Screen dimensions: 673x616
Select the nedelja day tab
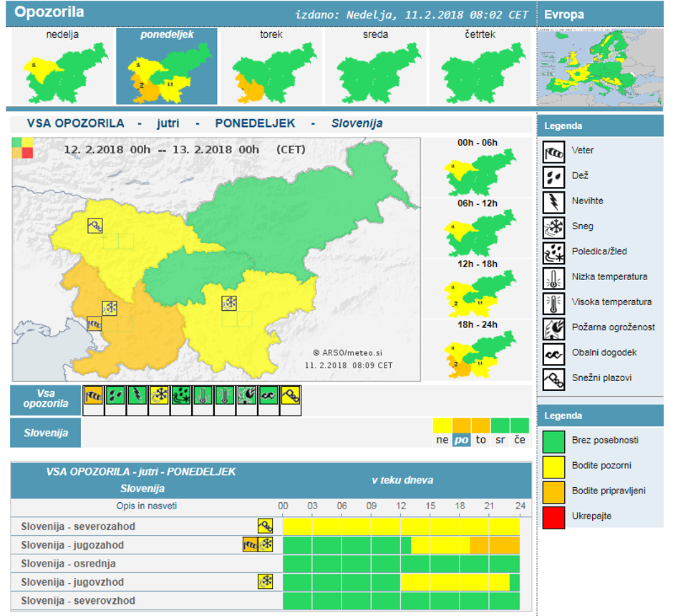(63, 67)
